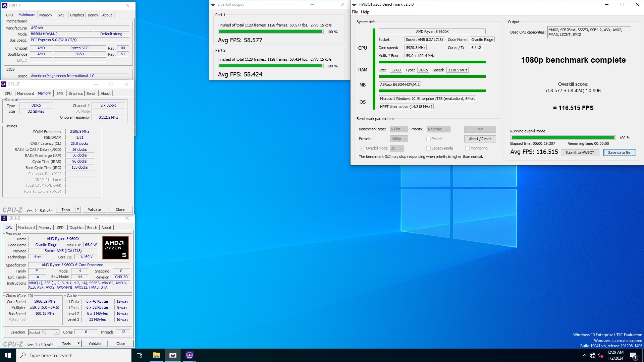Switch to SPD tab in Mainboard CPU-Z window
644x362 pixels.
61,15
